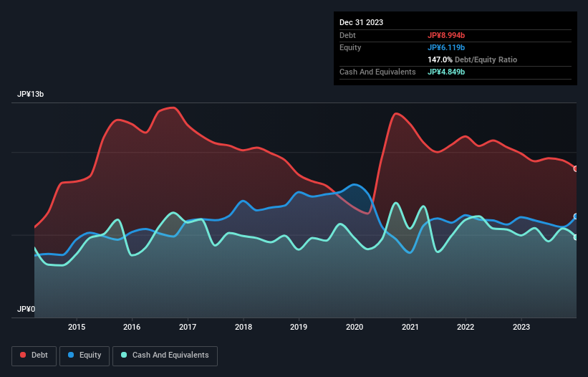Toggle Cash And Equivalents legend button
Viewport: 588px width, 377px height.
coord(165,355)
